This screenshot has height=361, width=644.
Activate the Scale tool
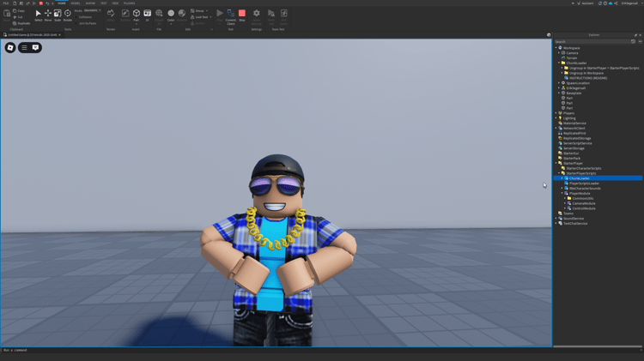pos(58,15)
